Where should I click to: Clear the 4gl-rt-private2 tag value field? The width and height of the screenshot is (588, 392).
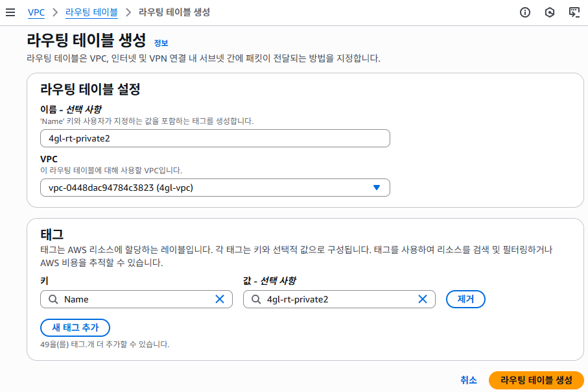point(423,299)
